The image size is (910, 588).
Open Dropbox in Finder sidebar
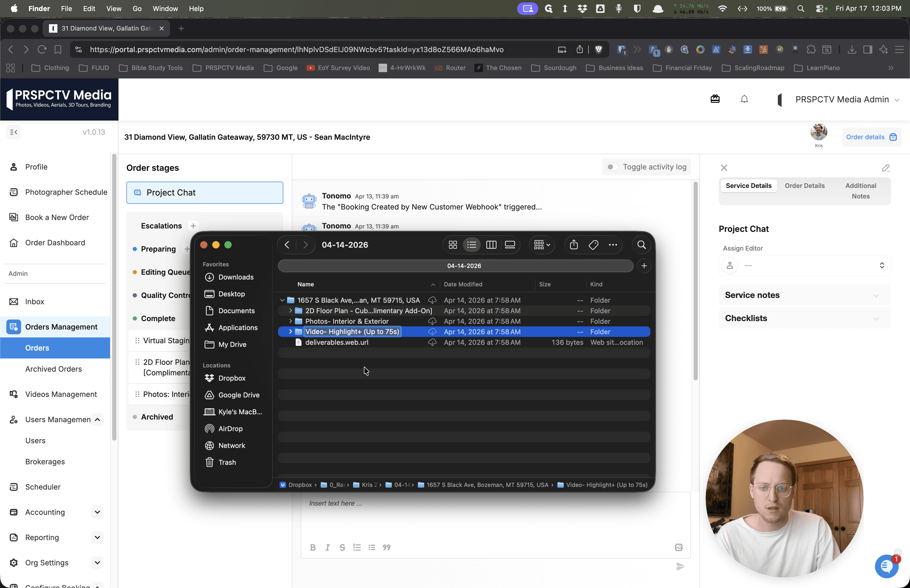tap(232, 378)
